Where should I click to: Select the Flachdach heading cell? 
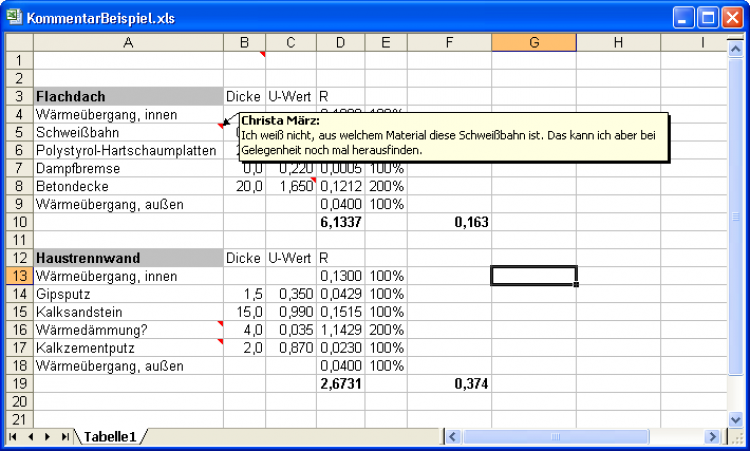click(x=128, y=97)
